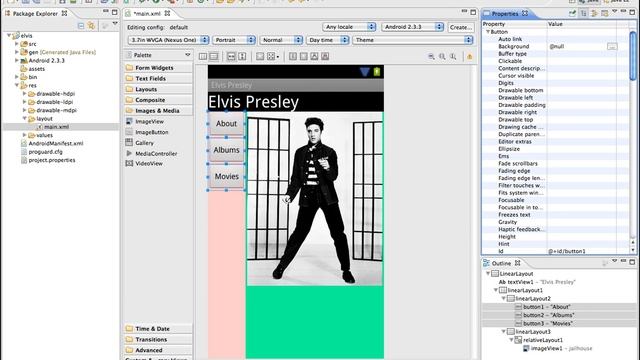Open the Theme dropdown
Screen dimensions: 640x360
pyautogui.click(x=413, y=40)
